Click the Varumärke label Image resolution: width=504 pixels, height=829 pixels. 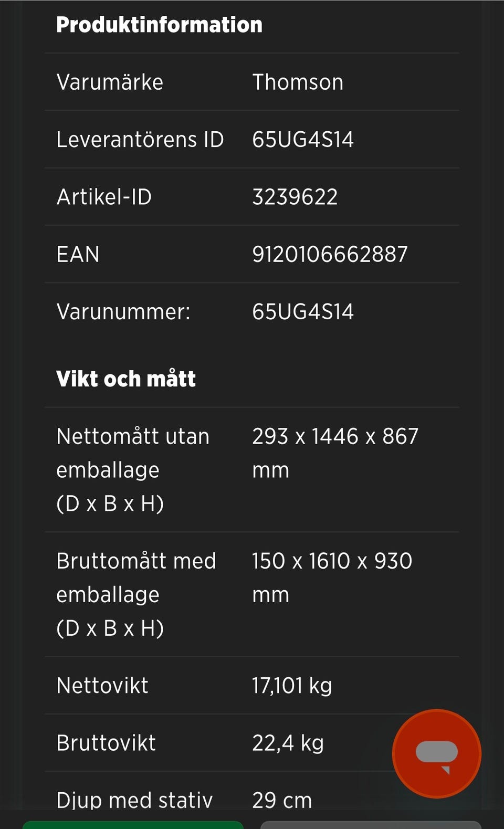(110, 82)
